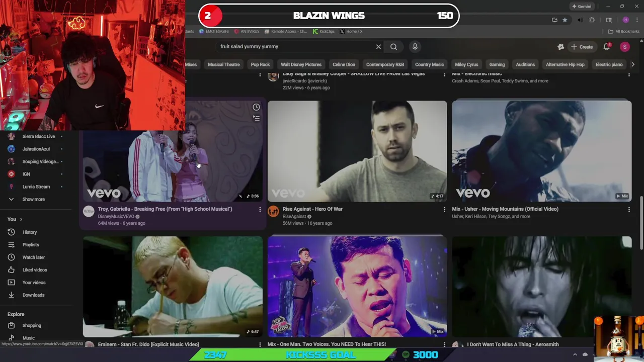Click Chrome extensions puzzle icon
The width and height of the screenshot is (644, 362).
point(592,20)
